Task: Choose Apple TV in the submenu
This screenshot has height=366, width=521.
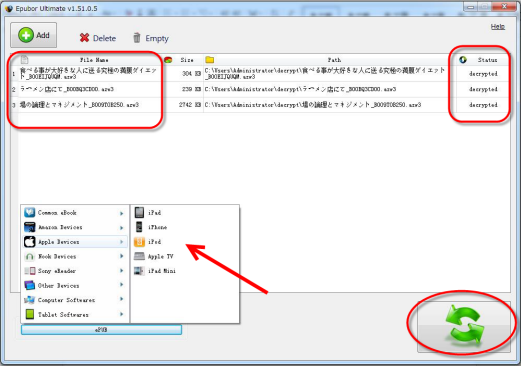Action: point(185,256)
